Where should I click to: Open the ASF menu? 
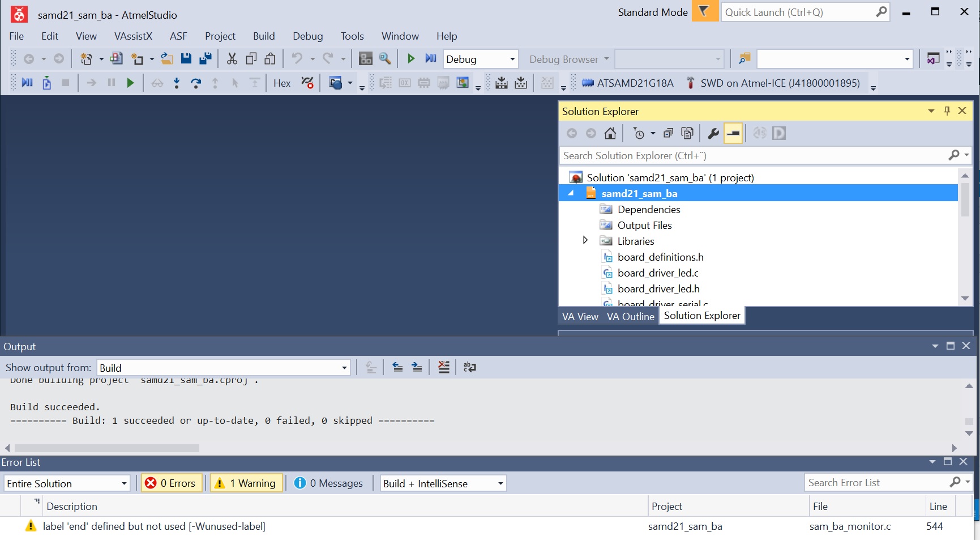pyautogui.click(x=178, y=36)
